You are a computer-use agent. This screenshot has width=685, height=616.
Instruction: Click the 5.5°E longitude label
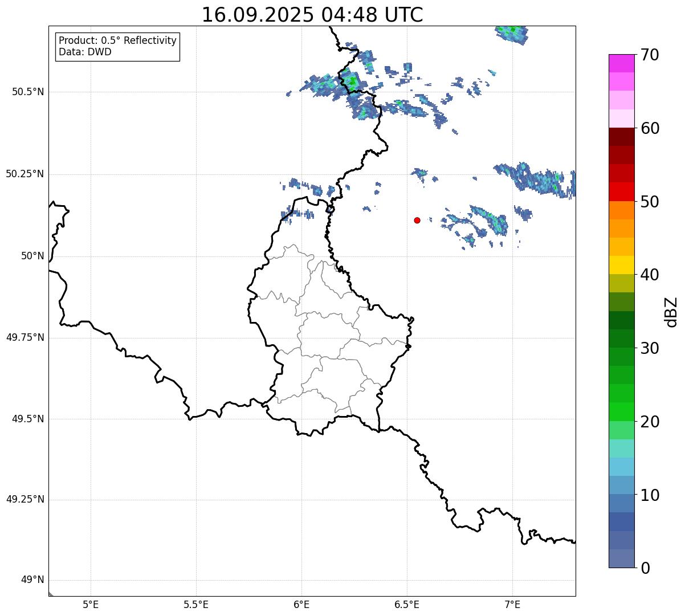(196, 604)
